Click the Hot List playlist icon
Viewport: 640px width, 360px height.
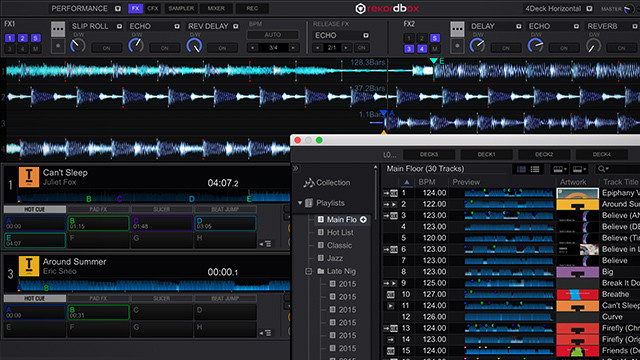321,232
